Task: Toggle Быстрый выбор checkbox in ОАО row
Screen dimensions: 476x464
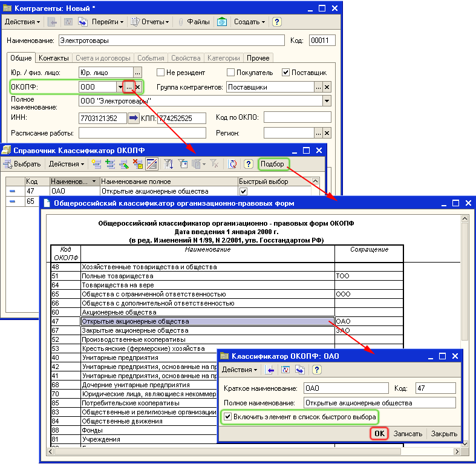Action: (x=243, y=191)
